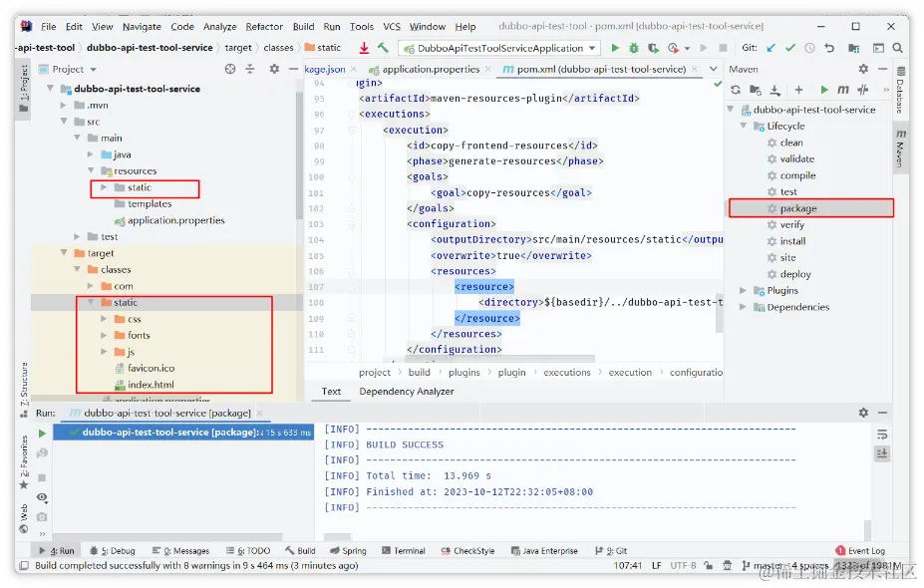Open Project panel settings gear

coord(274,69)
